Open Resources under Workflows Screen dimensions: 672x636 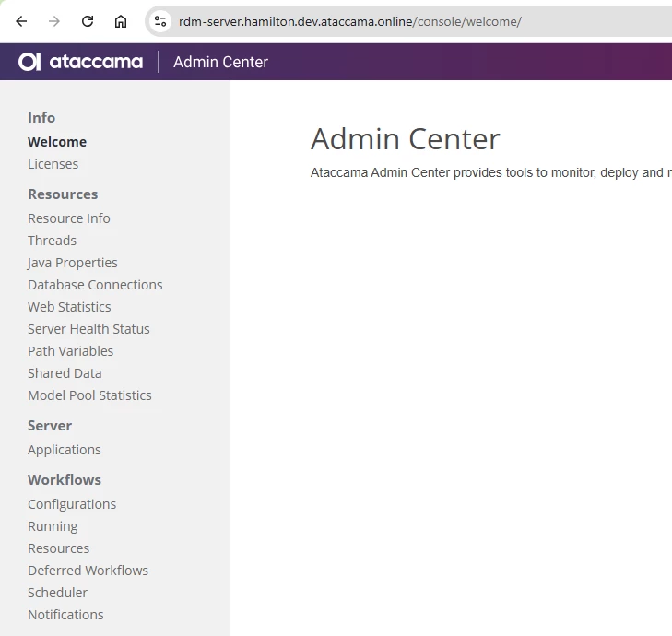(x=59, y=548)
